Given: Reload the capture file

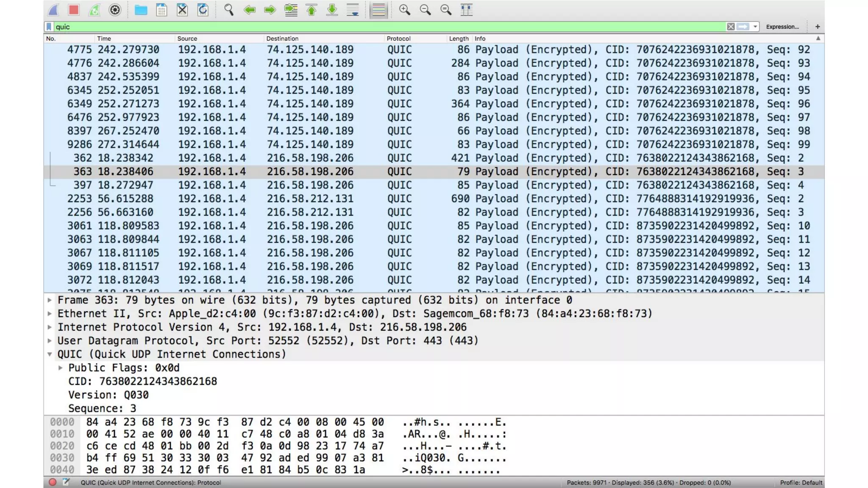Looking at the screenshot, I should pos(203,10).
